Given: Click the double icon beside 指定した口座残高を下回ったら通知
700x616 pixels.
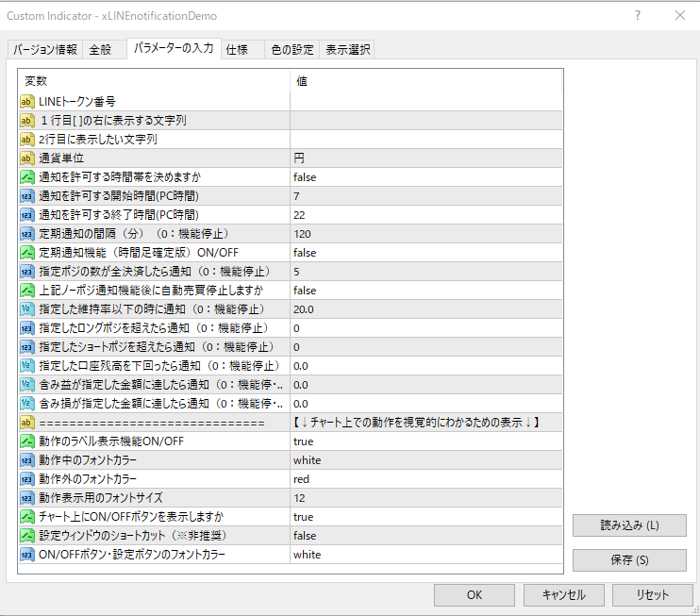Looking at the screenshot, I should (26, 366).
